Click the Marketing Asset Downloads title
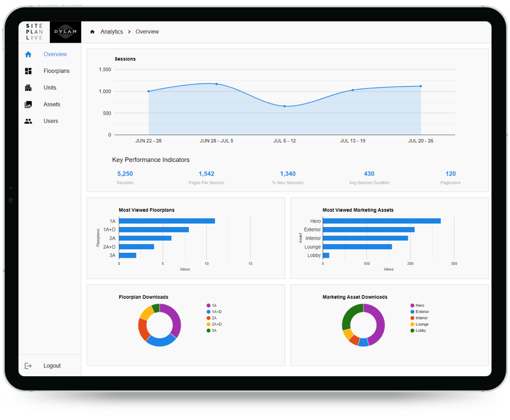This screenshot has height=420, width=510. (x=355, y=297)
